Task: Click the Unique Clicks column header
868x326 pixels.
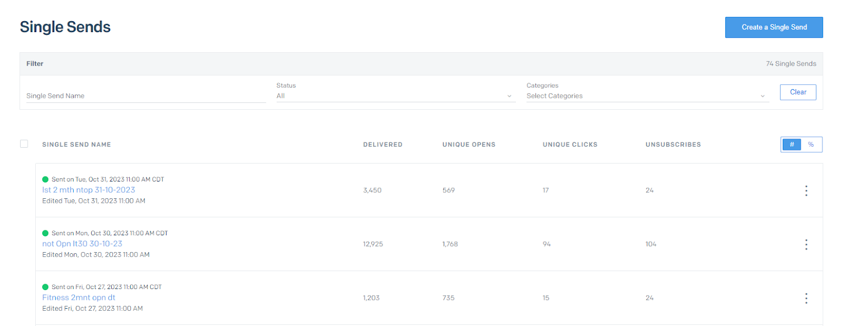Action: (570, 145)
